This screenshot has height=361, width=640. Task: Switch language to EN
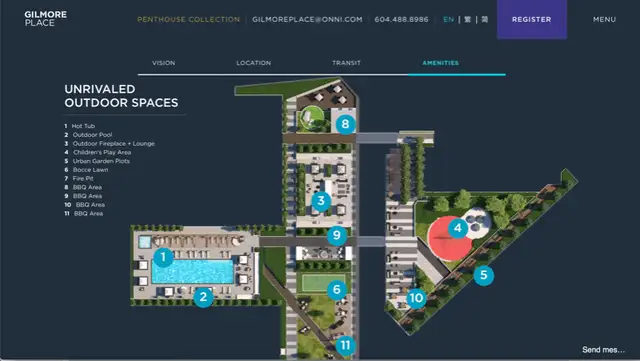tap(448, 19)
